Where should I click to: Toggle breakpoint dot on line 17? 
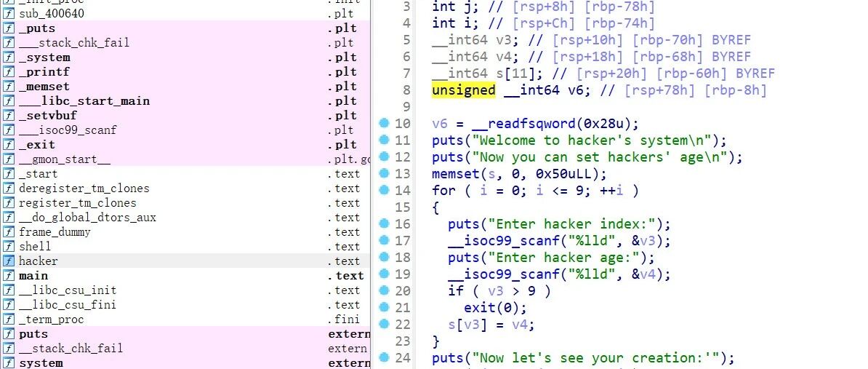point(384,240)
